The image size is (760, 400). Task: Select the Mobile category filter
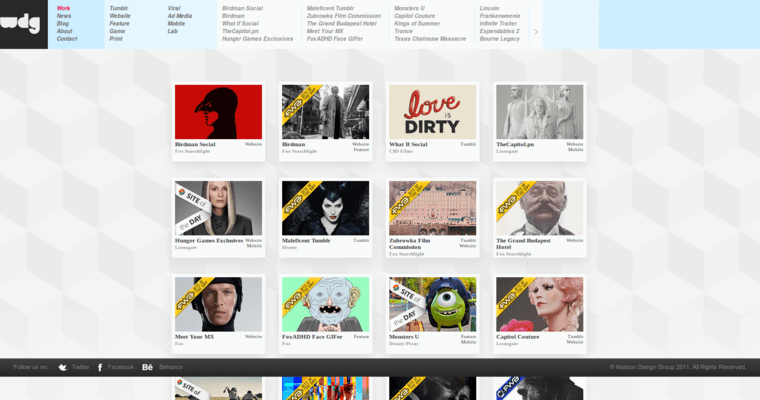click(176, 24)
